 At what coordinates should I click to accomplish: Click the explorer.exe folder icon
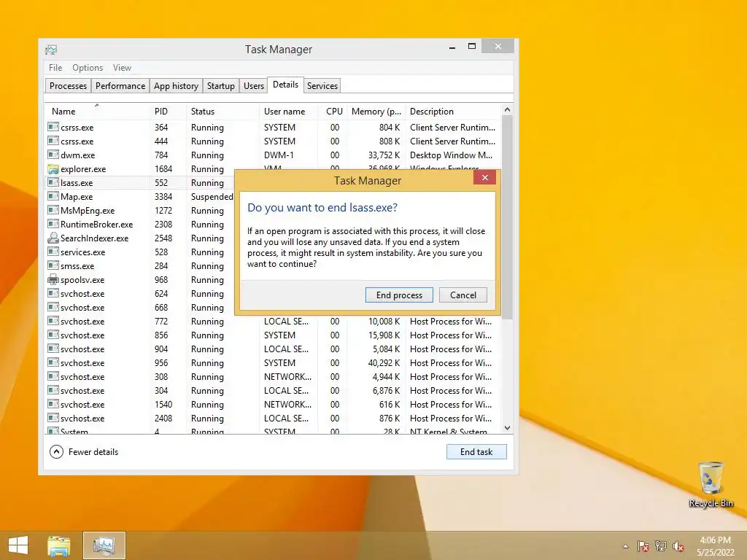point(53,169)
